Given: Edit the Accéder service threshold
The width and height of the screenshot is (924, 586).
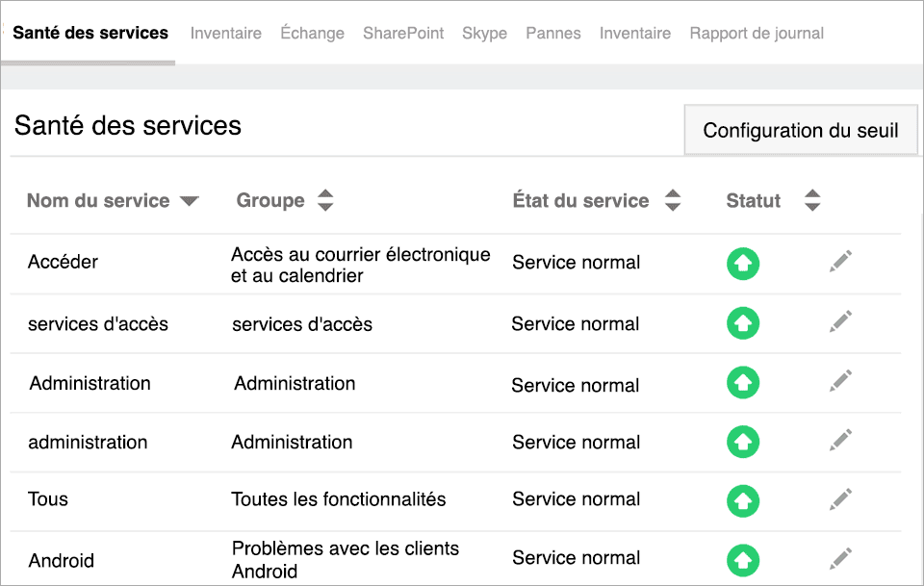Looking at the screenshot, I should (x=839, y=260).
